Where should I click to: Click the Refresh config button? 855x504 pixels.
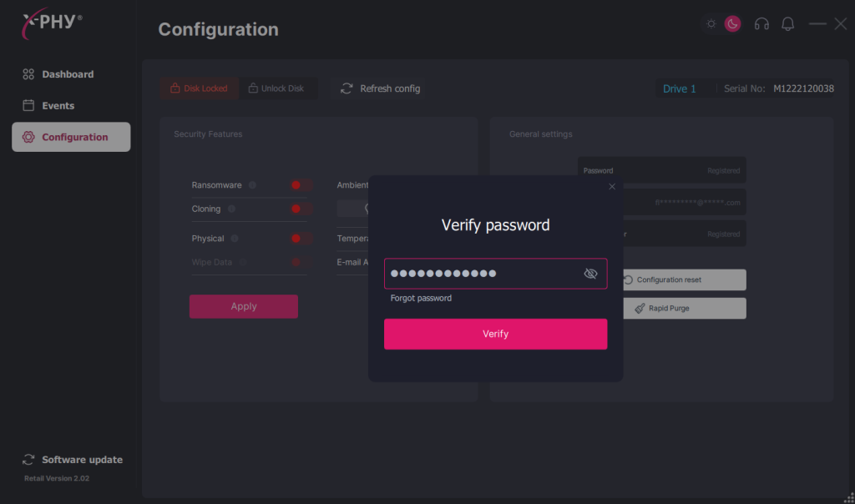[380, 88]
